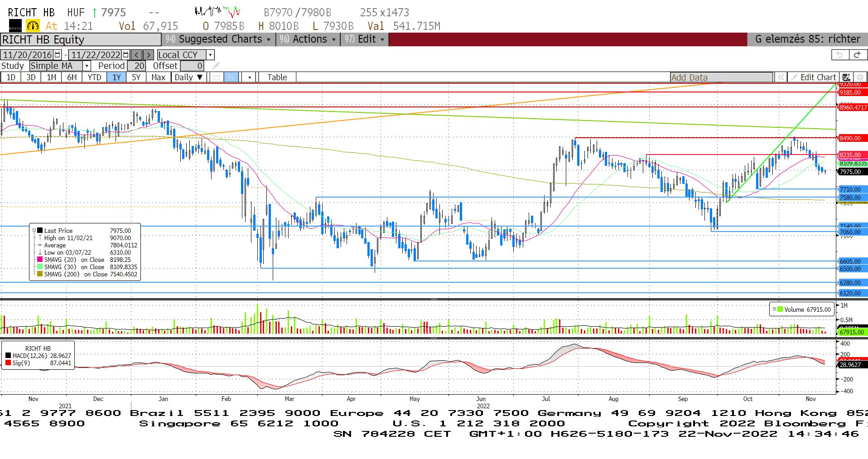
Task: Click the intraday sparkline mini chart
Action: (x=217, y=11)
